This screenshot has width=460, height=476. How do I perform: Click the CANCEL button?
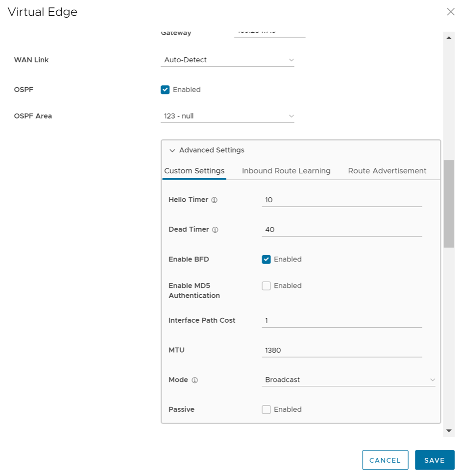(x=385, y=460)
